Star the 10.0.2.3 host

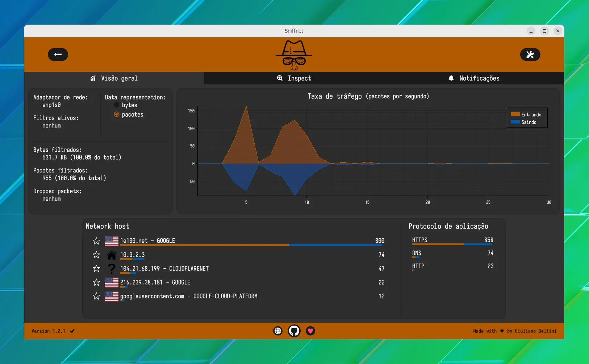(x=96, y=255)
